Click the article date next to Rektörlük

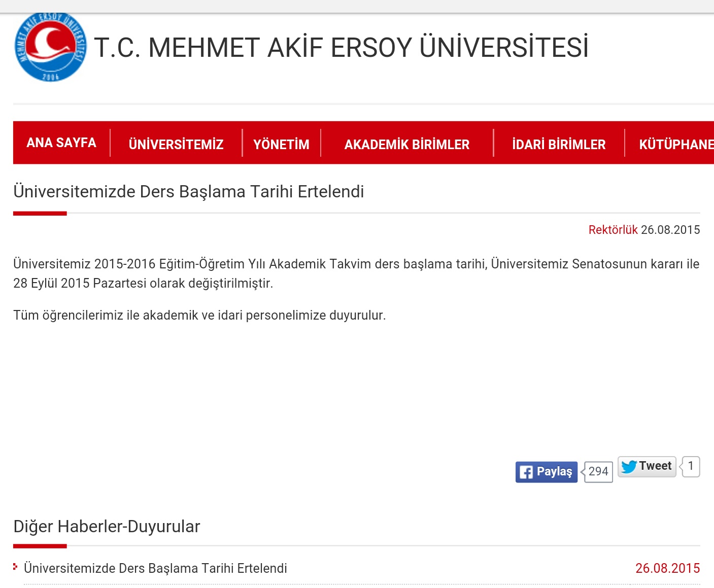tap(670, 230)
